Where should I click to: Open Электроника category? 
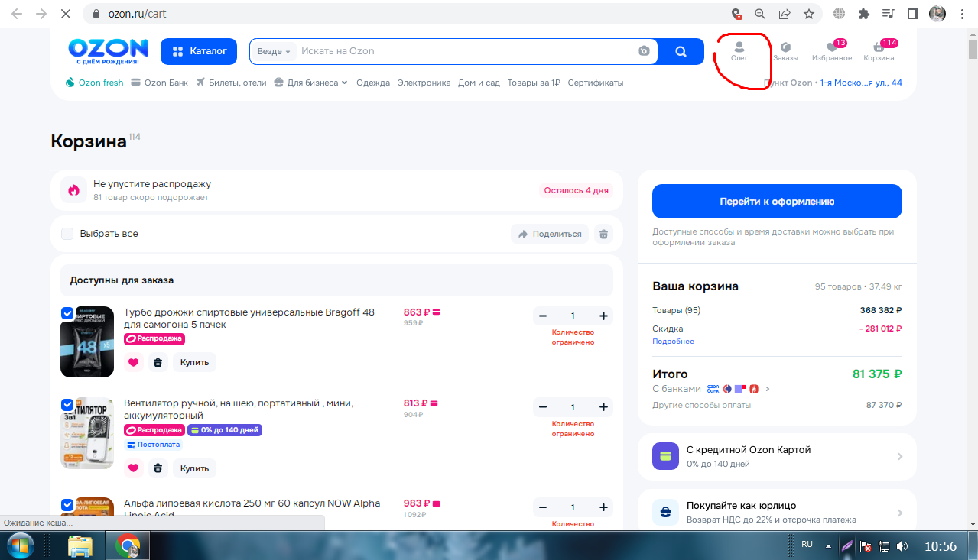pyautogui.click(x=424, y=83)
